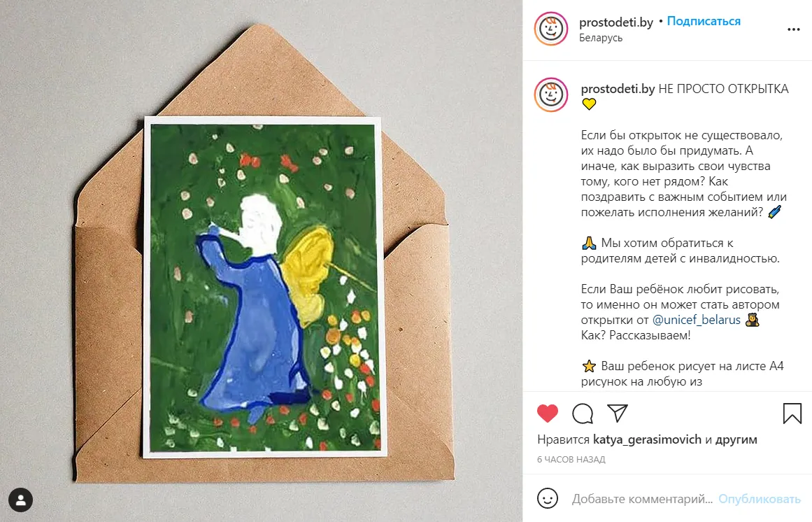Image resolution: width=812 pixels, height=522 pixels.
Task: Open @unicef_belarus mention link
Action: pyautogui.click(x=696, y=320)
